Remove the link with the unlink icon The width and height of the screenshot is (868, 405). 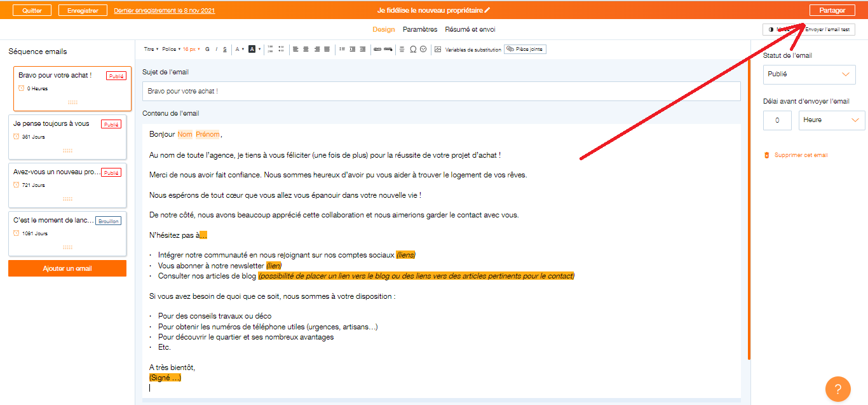coord(388,49)
